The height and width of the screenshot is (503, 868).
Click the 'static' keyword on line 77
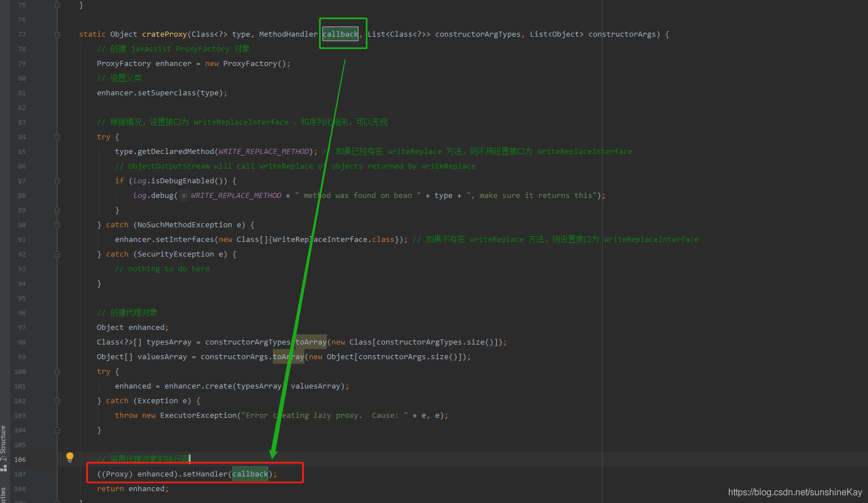pyautogui.click(x=92, y=34)
